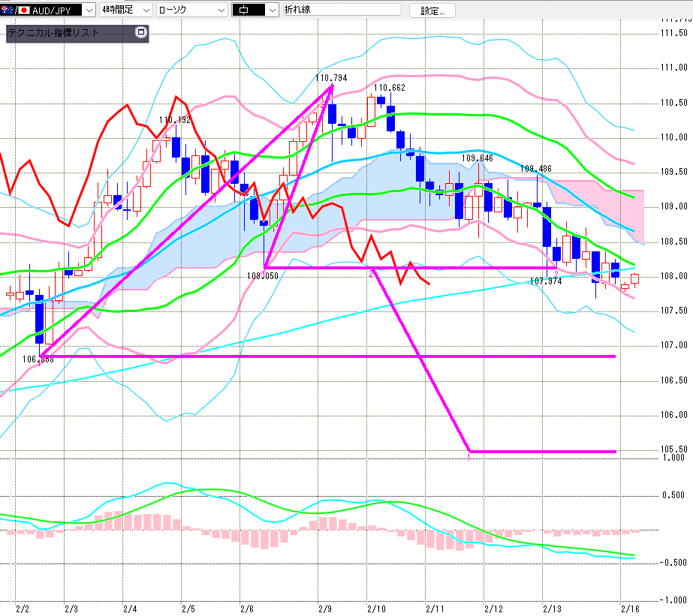Expand the テクニカル指標リスト panel using its square icon
Image resolution: width=693 pixels, height=616 pixels.
tap(140, 33)
